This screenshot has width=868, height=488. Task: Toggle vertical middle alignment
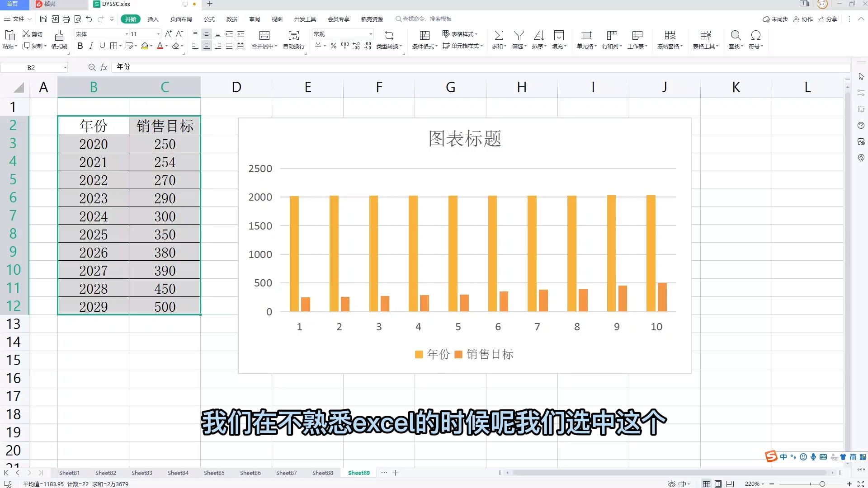click(x=207, y=34)
